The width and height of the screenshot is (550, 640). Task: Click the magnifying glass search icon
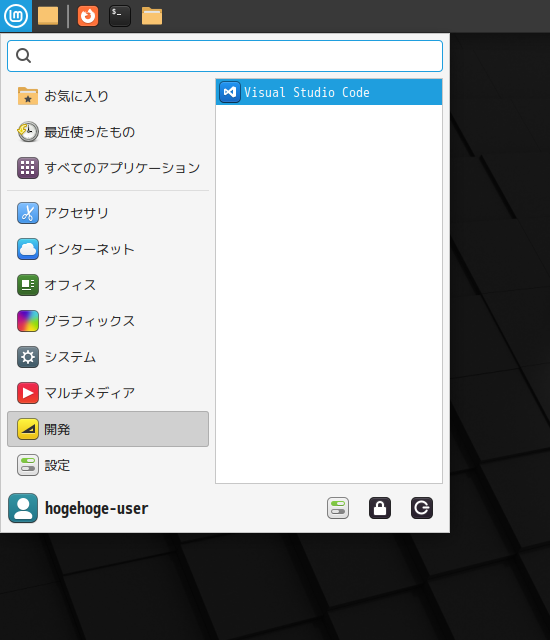[24, 56]
